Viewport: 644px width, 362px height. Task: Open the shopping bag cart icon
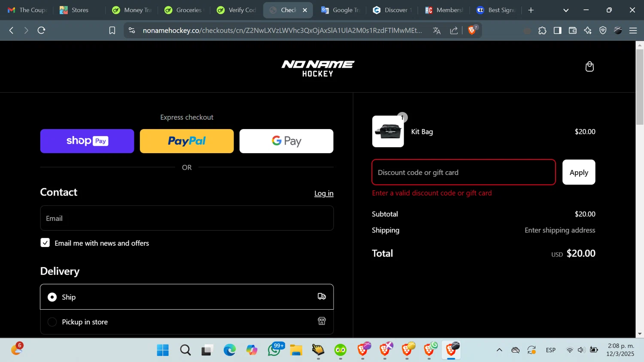[x=589, y=66]
